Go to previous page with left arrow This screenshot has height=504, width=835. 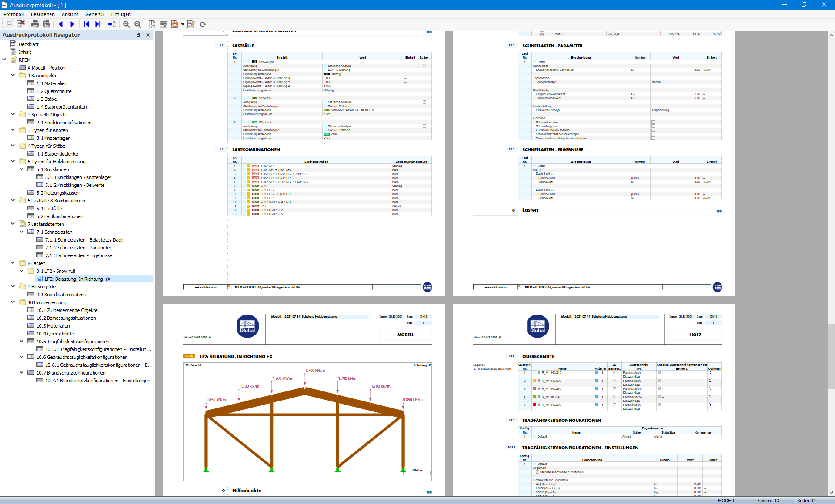point(61,24)
